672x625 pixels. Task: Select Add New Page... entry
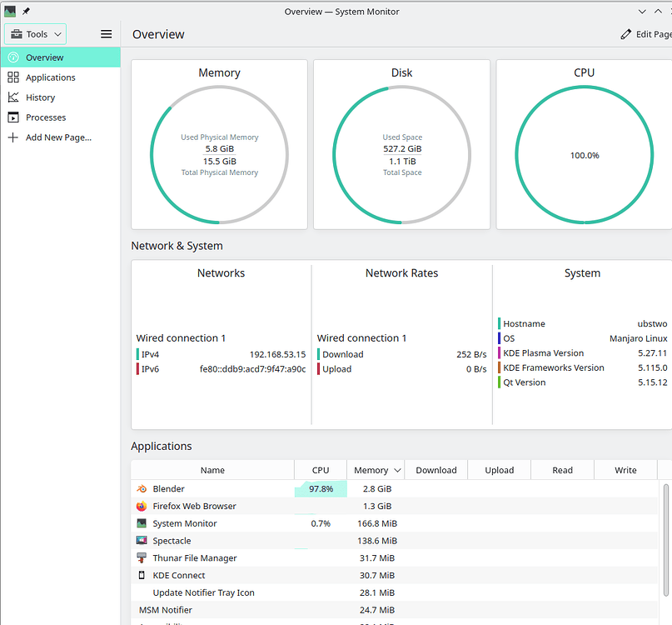click(x=61, y=137)
